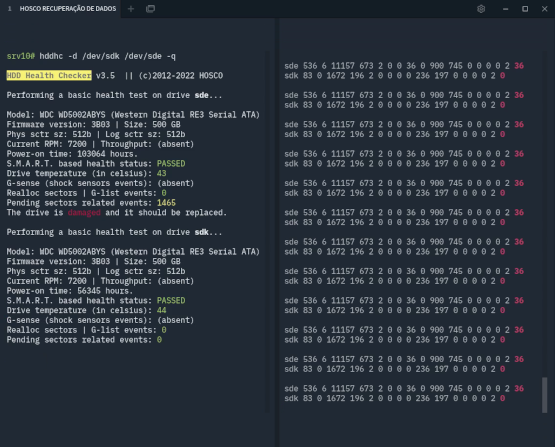Click the tab number '1' indicator

[x=10, y=9]
